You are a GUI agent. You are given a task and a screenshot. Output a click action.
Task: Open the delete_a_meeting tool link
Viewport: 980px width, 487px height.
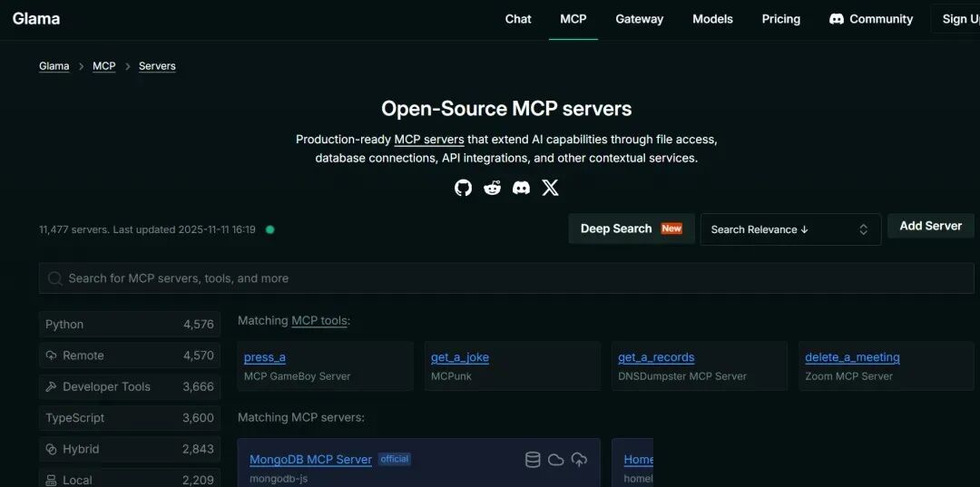pyautogui.click(x=852, y=357)
